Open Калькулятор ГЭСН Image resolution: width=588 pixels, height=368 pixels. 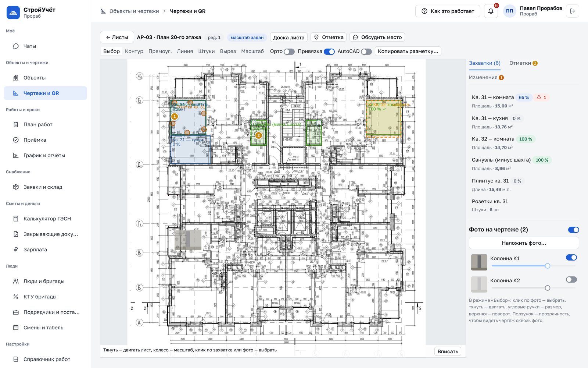pyautogui.click(x=45, y=219)
